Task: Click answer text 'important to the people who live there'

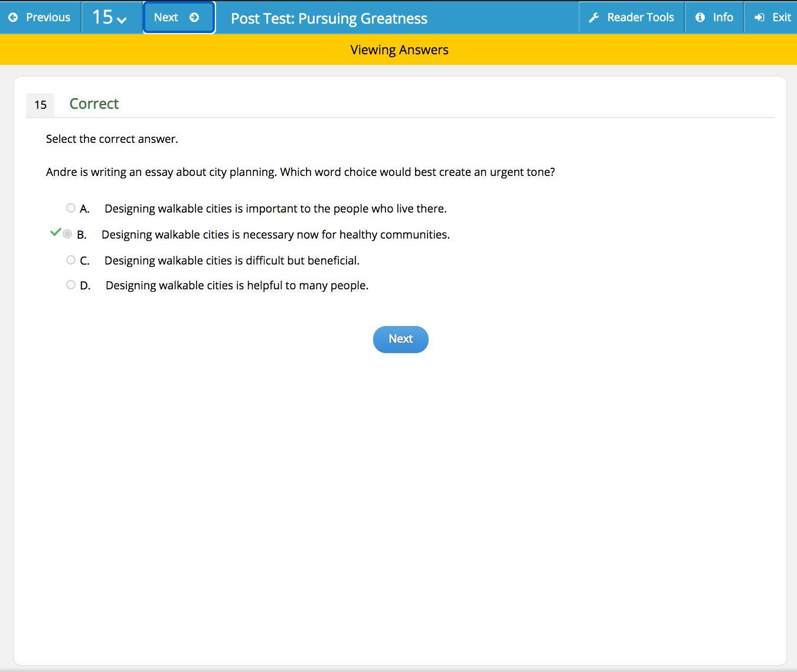Action: pyautogui.click(x=346, y=209)
